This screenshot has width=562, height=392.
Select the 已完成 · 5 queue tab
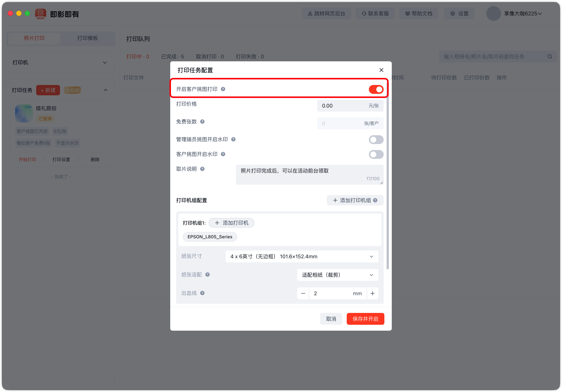point(172,57)
